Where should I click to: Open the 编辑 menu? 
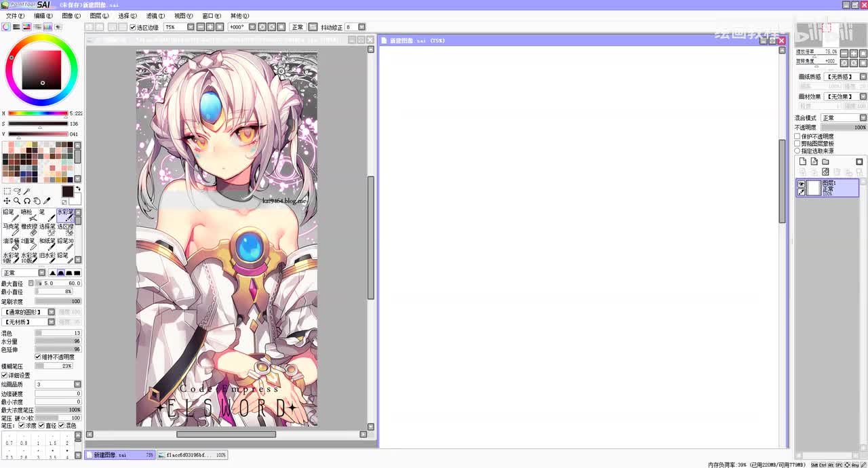[x=43, y=16]
